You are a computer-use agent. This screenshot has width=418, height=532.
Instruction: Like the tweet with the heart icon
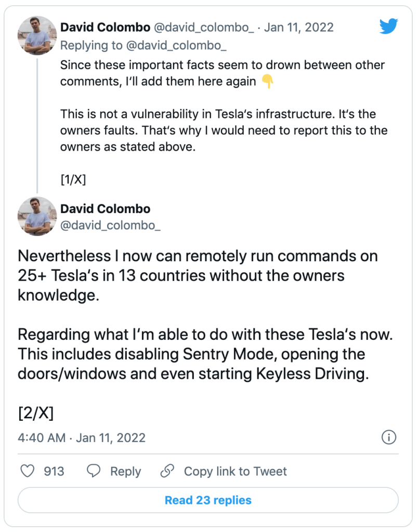click(x=27, y=471)
